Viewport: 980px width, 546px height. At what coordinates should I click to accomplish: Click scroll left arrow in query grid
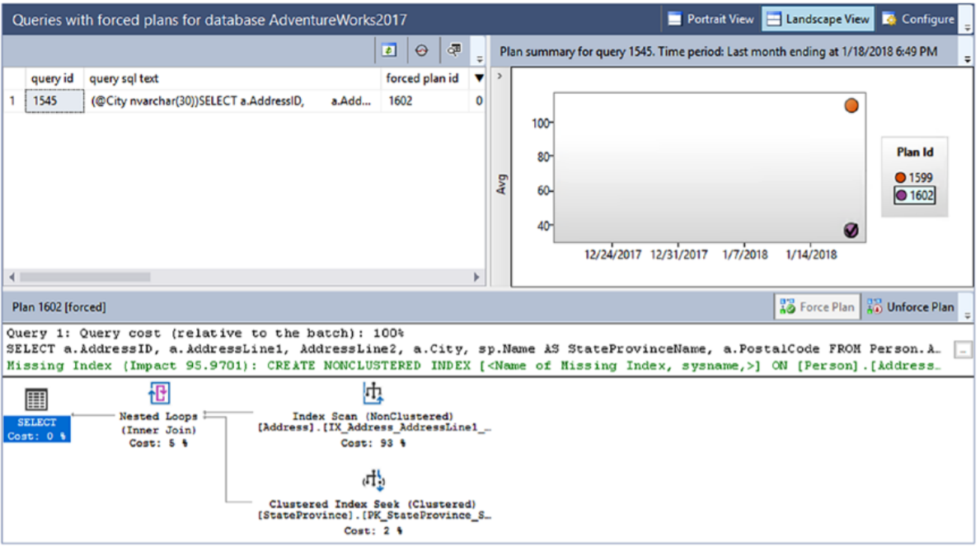tap(12, 277)
